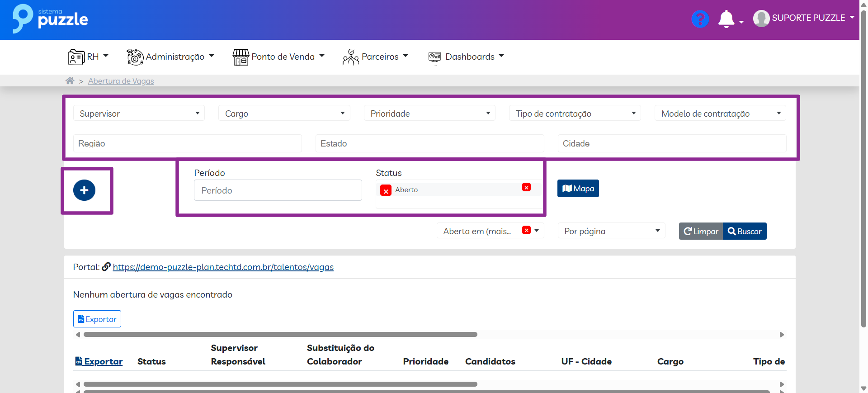Click the Buscar search button
The image size is (868, 393).
pyautogui.click(x=745, y=231)
